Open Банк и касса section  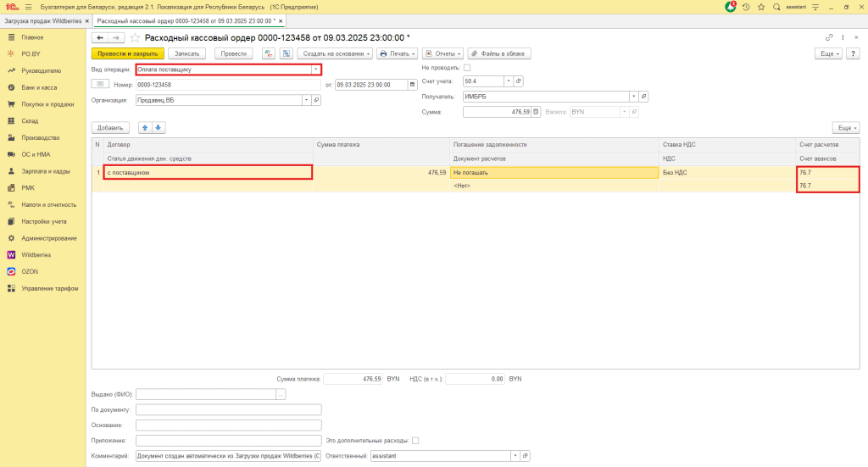[39, 87]
